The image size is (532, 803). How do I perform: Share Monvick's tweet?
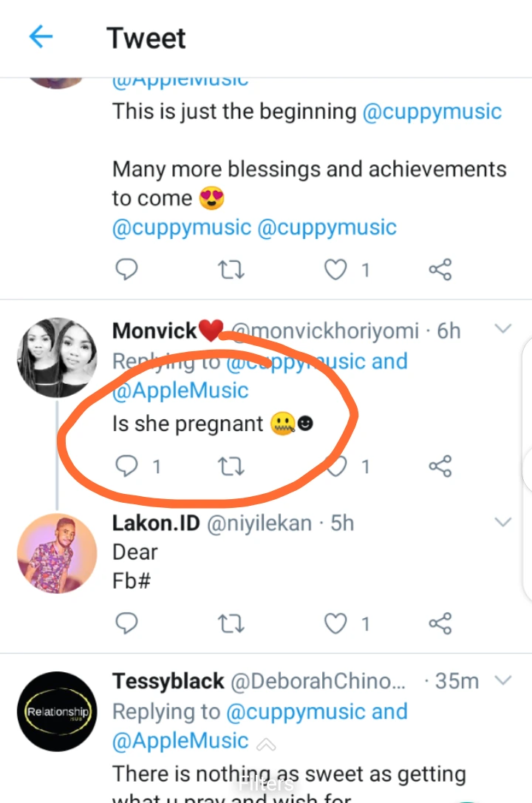coord(440,467)
